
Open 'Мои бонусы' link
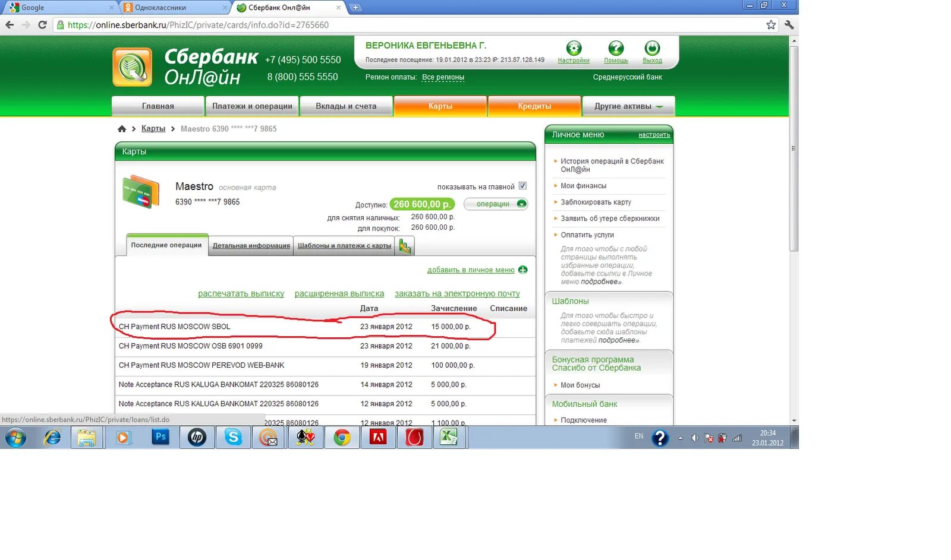pos(580,385)
